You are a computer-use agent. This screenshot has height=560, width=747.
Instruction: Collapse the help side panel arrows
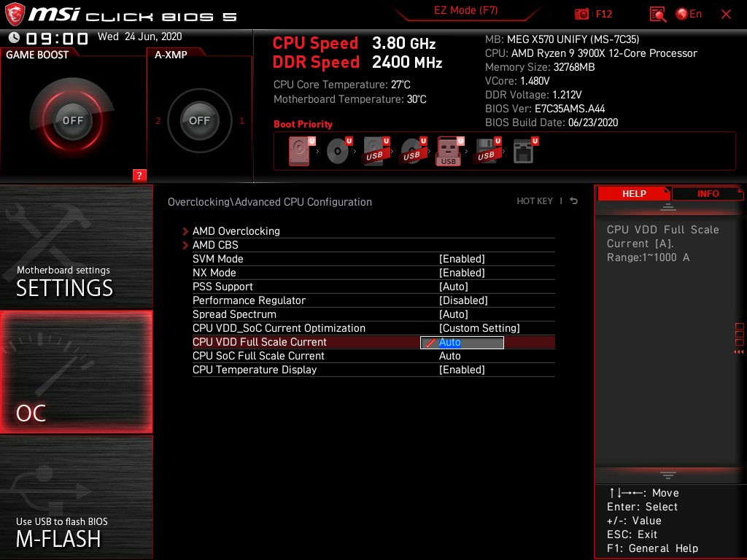(x=739, y=352)
